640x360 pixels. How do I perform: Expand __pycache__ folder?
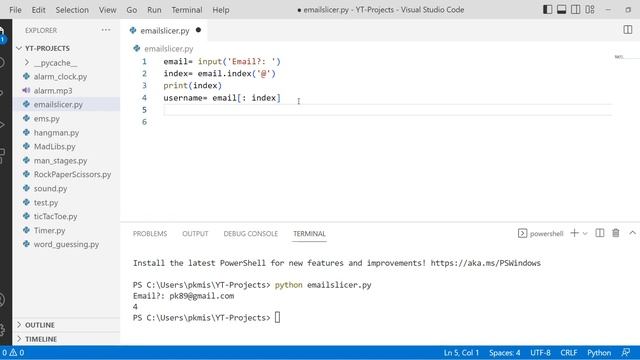[55, 63]
